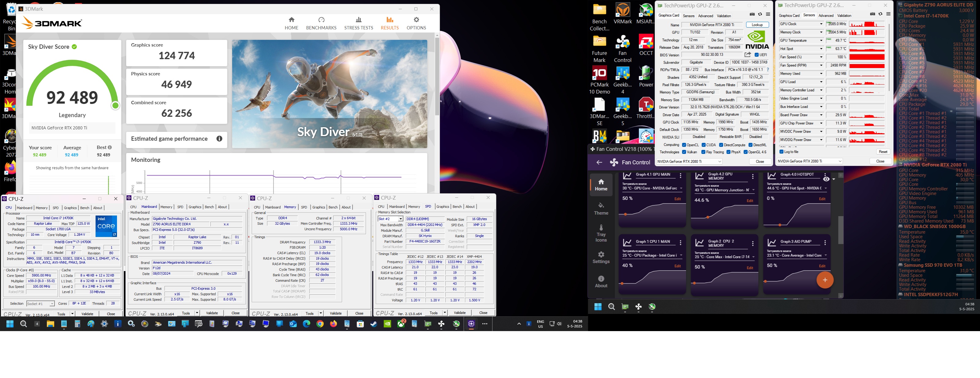Open the 3DMark Benchmarks section
Viewport: 980px width, 378px height.
[321, 23]
